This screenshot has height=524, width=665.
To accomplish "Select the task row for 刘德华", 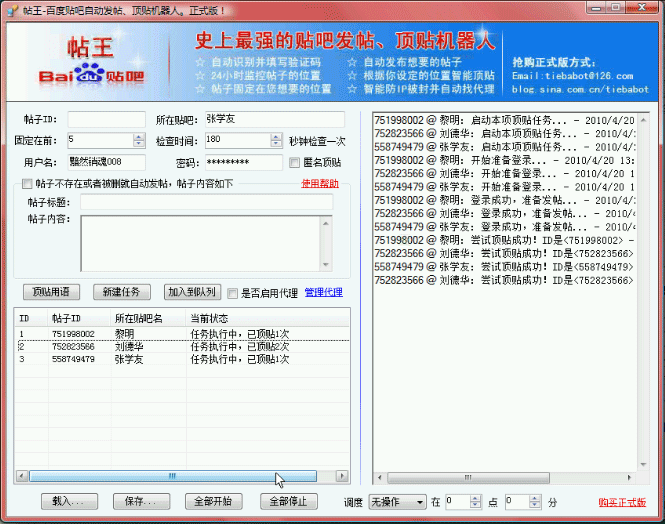I will click(182, 347).
